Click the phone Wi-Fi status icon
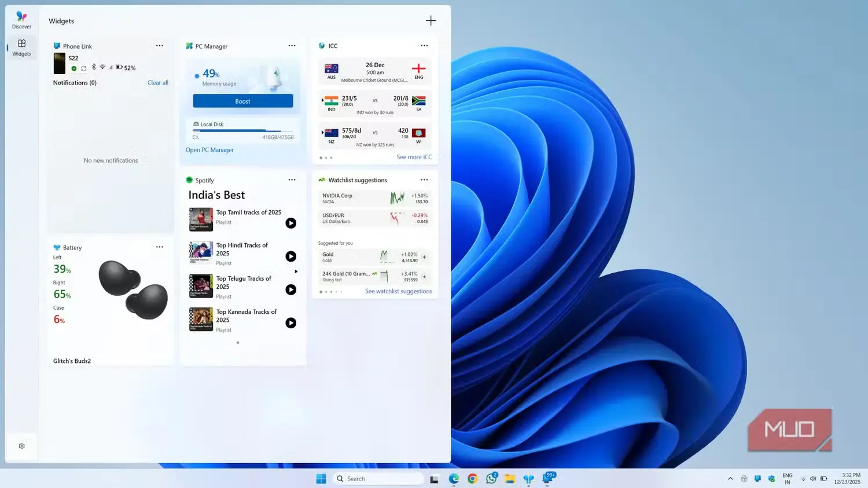 click(102, 68)
